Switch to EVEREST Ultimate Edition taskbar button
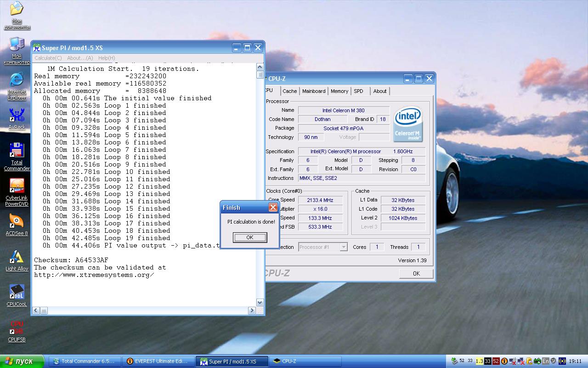The height and width of the screenshot is (368, 588). point(158,361)
